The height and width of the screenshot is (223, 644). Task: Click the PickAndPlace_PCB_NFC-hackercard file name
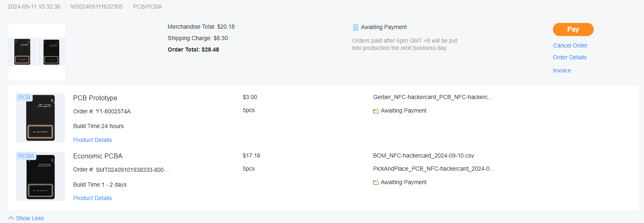tap(434, 169)
